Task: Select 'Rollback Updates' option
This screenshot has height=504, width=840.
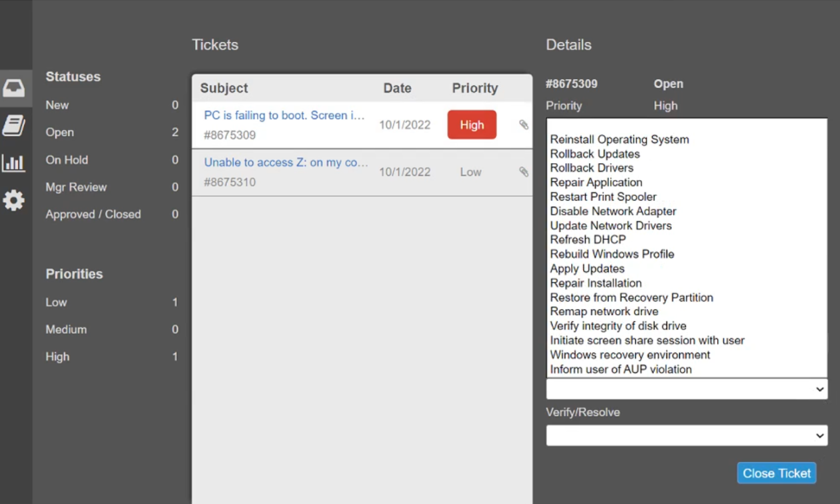Action: (687, 154)
